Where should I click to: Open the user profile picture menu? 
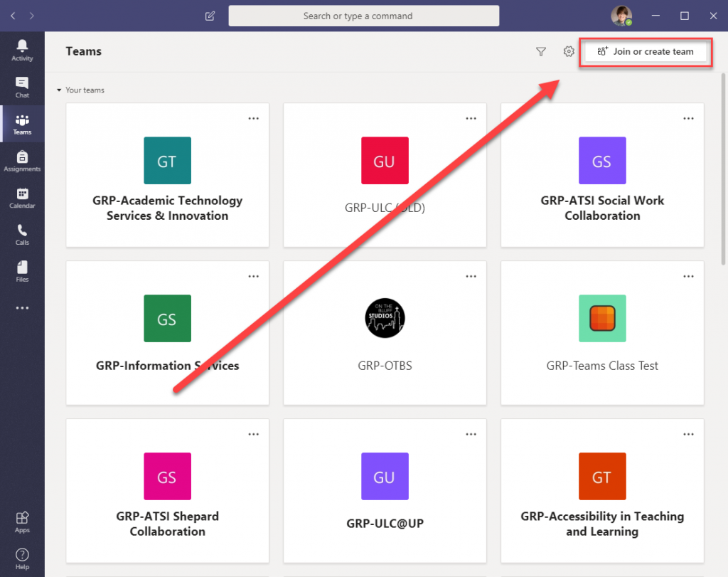click(621, 16)
